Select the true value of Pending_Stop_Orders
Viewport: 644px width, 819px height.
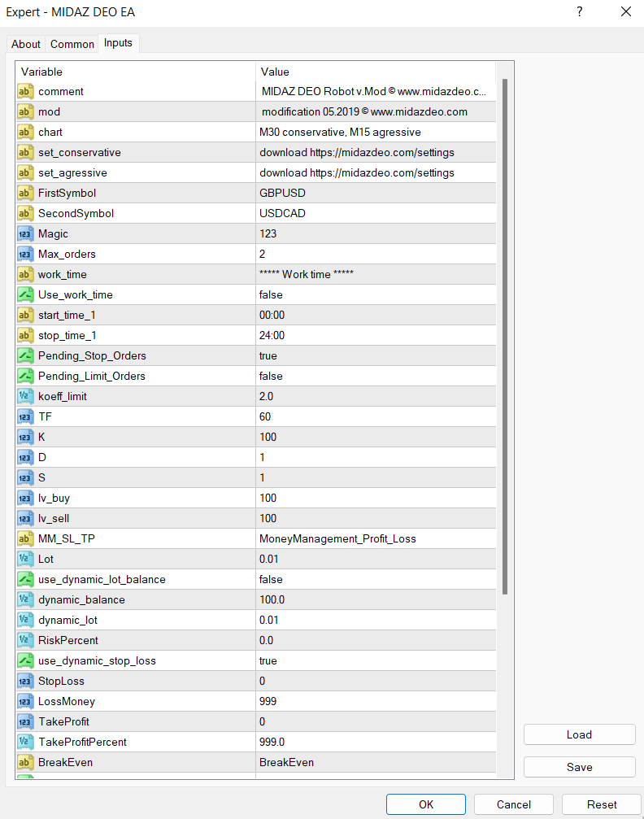[x=268, y=355]
